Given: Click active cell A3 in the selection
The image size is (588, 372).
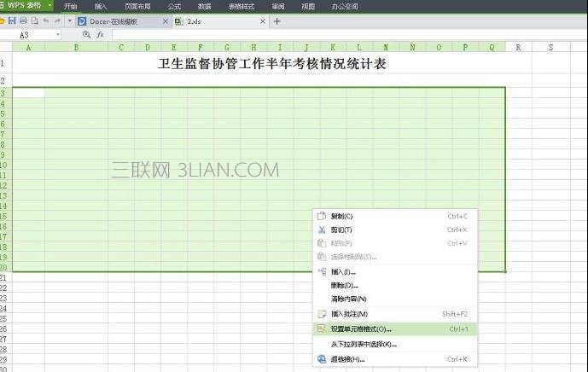Looking at the screenshot, I should tap(28, 93).
